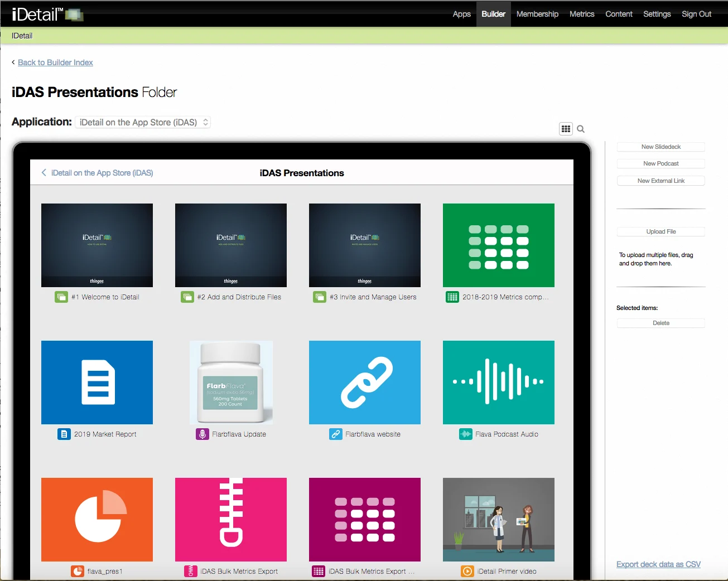The width and height of the screenshot is (728, 581).
Task: Select the #3 Invite and Manage Users thumbnail
Action: tap(365, 245)
